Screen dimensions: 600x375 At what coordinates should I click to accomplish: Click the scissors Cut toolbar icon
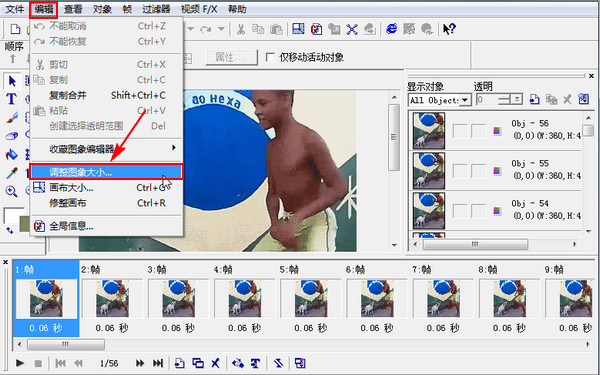click(241, 29)
